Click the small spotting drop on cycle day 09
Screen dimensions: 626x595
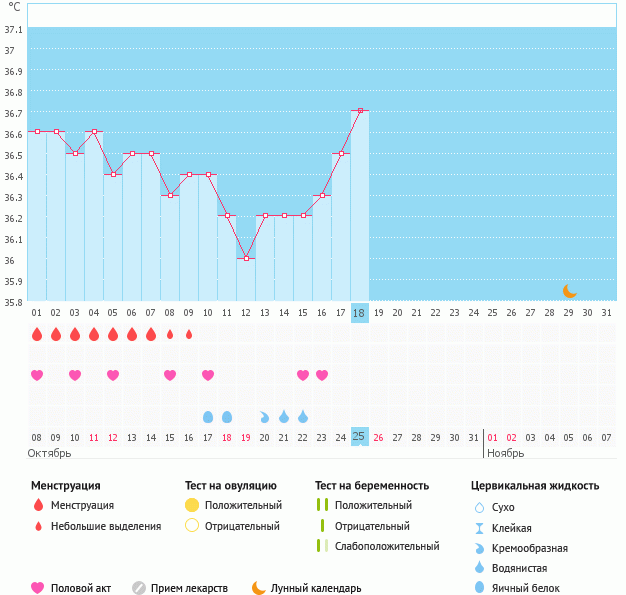click(189, 334)
